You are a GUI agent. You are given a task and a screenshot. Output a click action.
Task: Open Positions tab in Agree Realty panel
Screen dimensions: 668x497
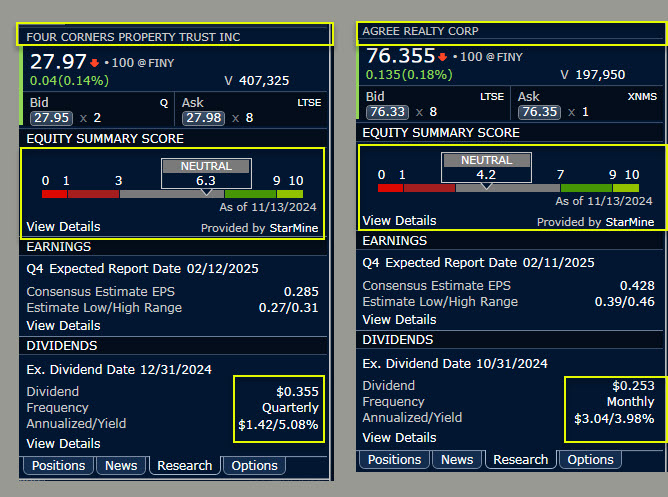[395, 459]
